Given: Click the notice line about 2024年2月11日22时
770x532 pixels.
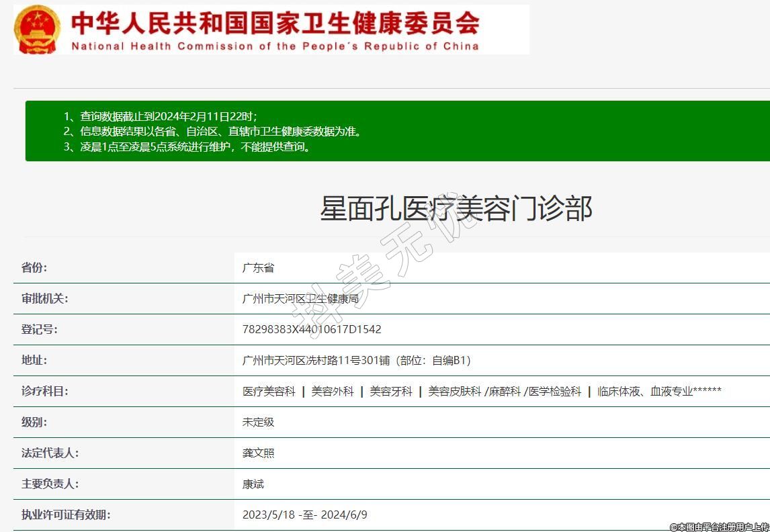Looking at the screenshot, I should pos(160,116).
